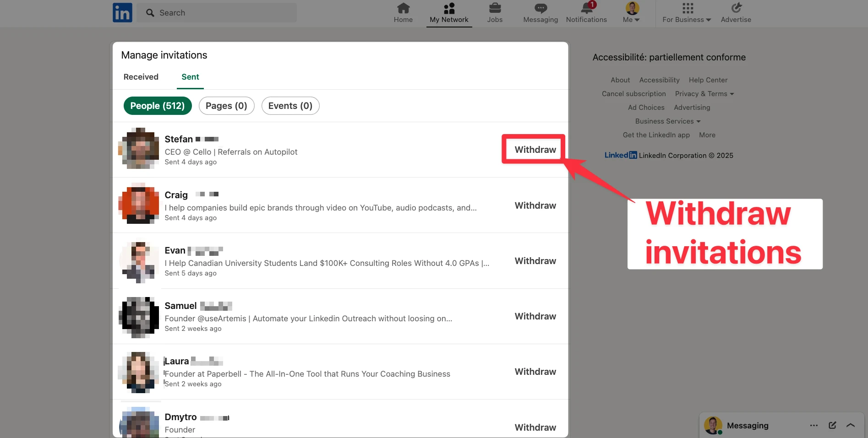
Task: Click the Messaging overlay profile avatar
Action: click(713, 425)
